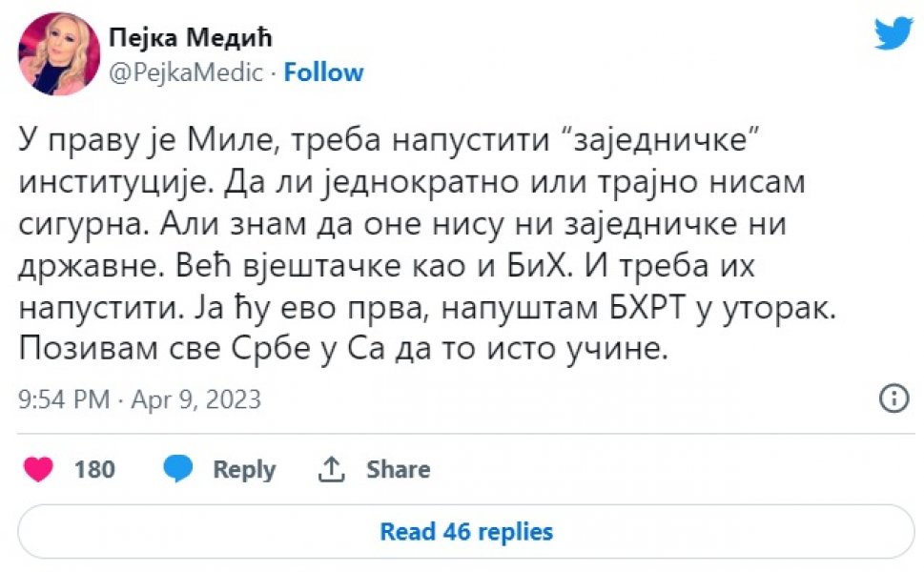Open the replies via Read 46 replies
Screen dimensions: 924x572
click(x=465, y=533)
